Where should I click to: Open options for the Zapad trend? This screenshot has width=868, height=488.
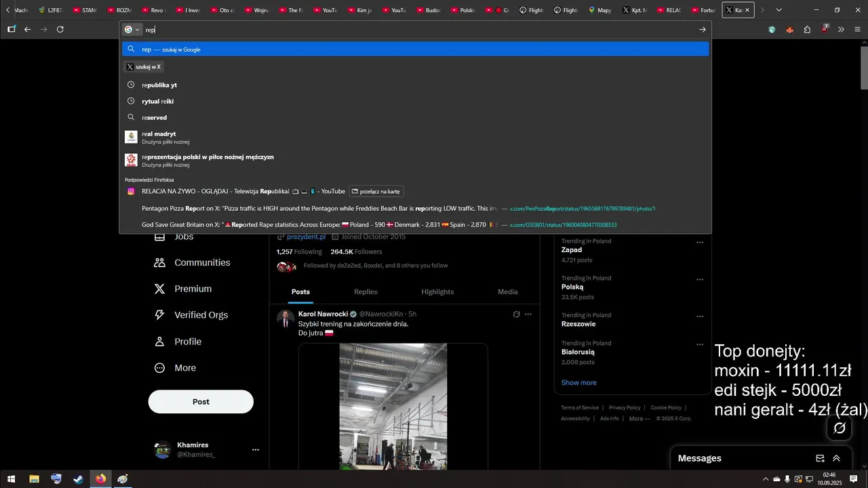point(700,243)
